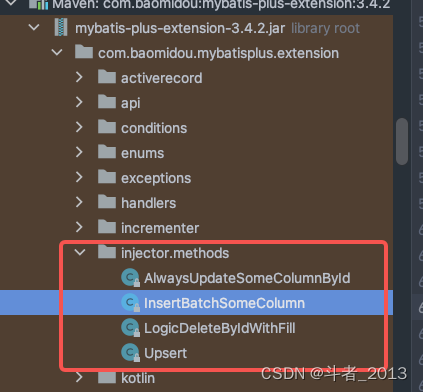This screenshot has width=423, height=392.
Task: Expand the kotlin package
Action: pyautogui.click(x=79, y=377)
